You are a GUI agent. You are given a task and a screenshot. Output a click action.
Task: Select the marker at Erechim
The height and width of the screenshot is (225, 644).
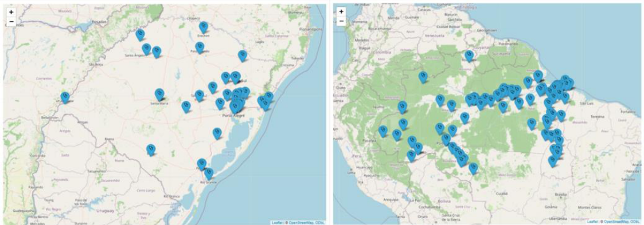[x=204, y=27]
